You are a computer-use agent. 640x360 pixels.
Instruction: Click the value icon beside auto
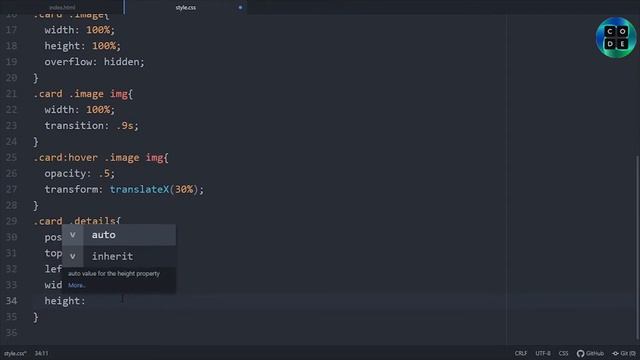click(x=73, y=235)
